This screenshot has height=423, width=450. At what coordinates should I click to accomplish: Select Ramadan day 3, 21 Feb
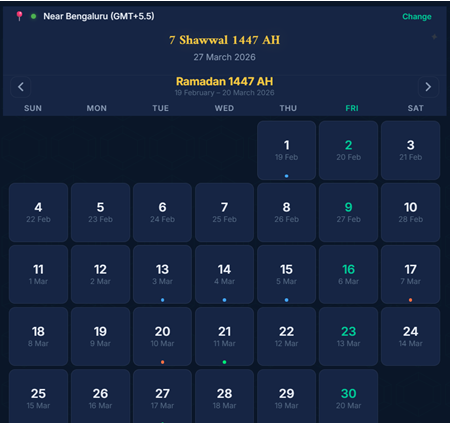[410, 150]
